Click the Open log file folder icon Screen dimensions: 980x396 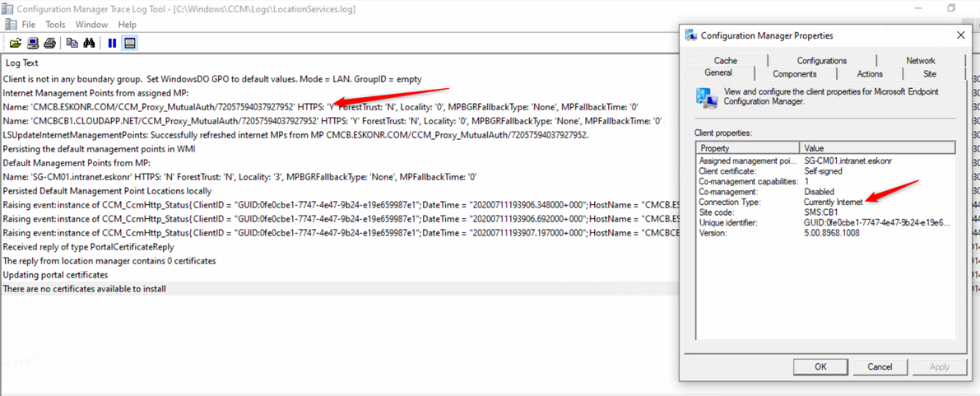(x=15, y=43)
